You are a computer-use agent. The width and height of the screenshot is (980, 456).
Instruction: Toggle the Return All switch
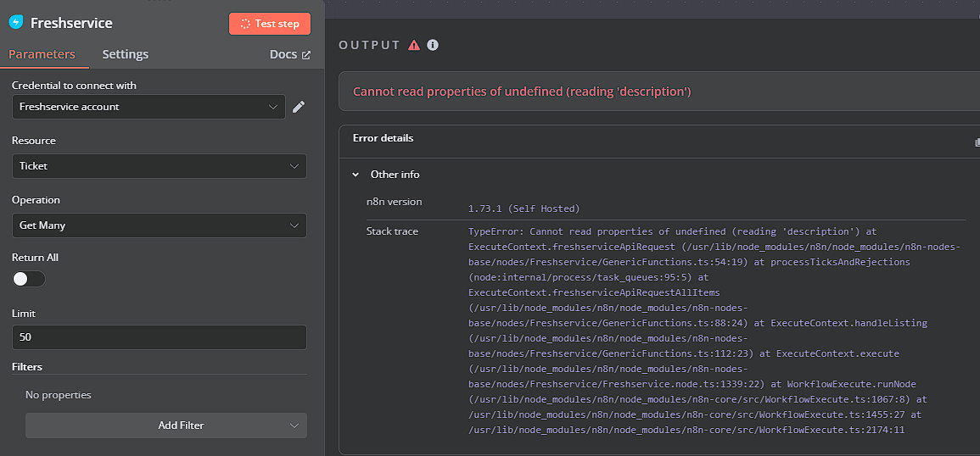click(29, 279)
